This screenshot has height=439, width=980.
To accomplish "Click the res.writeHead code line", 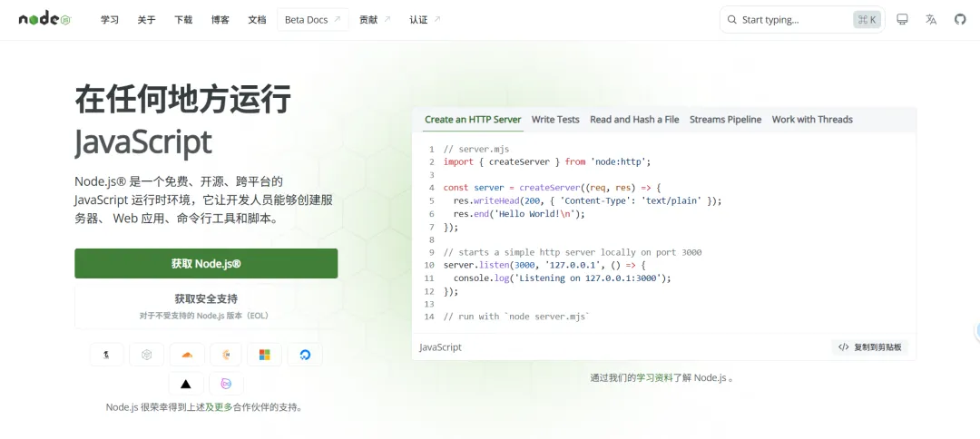I will pos(587,200).
